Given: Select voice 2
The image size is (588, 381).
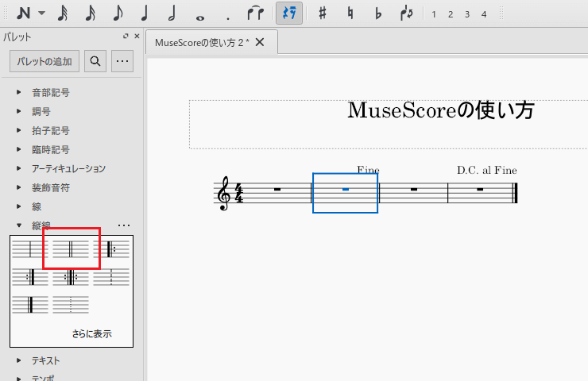Looking at the screenshot, I should (451, 14).
